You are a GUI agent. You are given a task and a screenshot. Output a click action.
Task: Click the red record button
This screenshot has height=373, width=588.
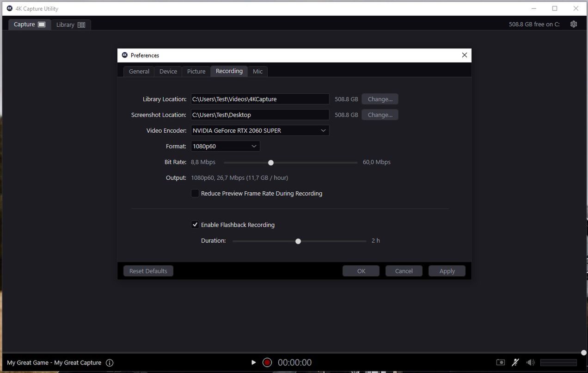(x=267, y=362)
